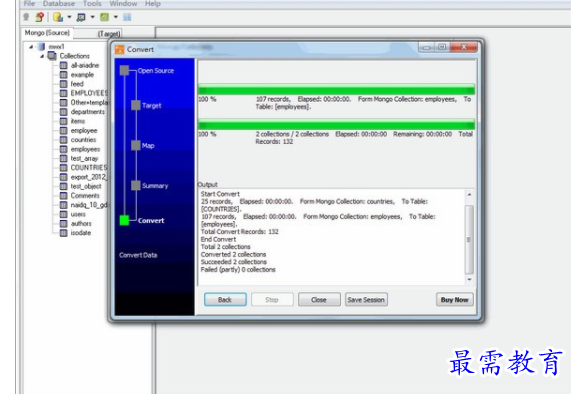Open the Window menu

click(123, 4)
